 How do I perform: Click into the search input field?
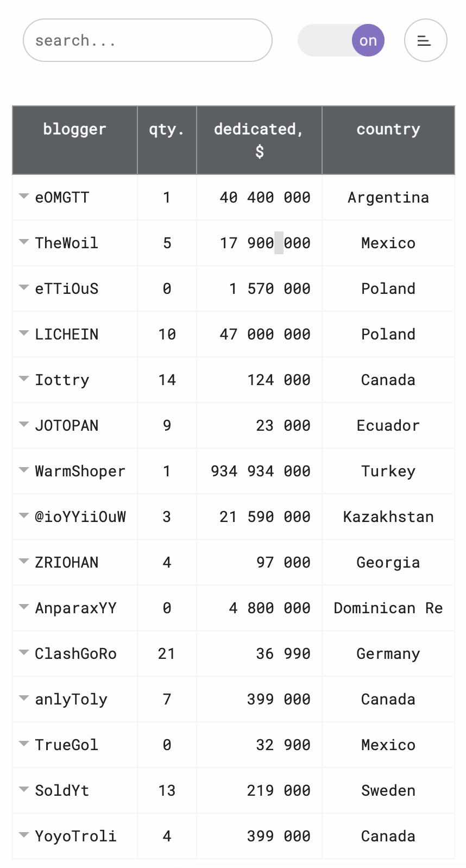tap(147, 40)
